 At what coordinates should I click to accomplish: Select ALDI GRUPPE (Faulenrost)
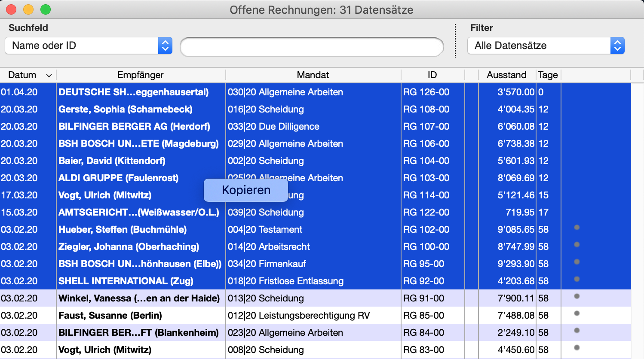click(x=119, y=178)
